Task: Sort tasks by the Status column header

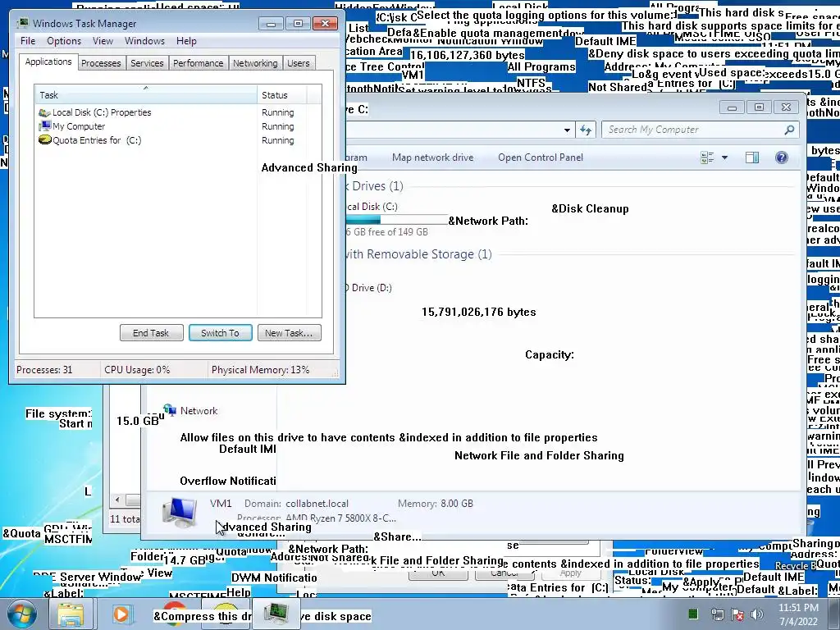Action: point(282,95)
